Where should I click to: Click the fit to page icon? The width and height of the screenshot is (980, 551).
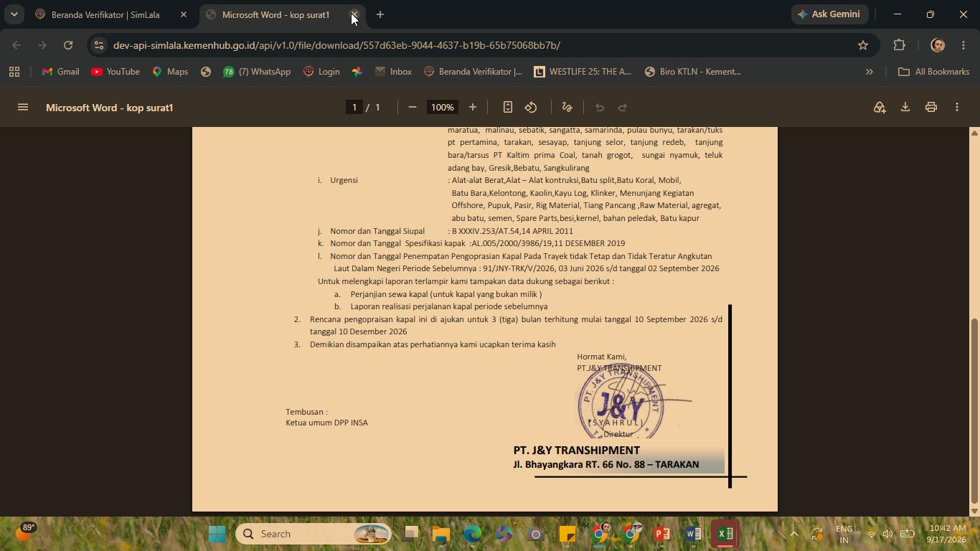point(508,107)
